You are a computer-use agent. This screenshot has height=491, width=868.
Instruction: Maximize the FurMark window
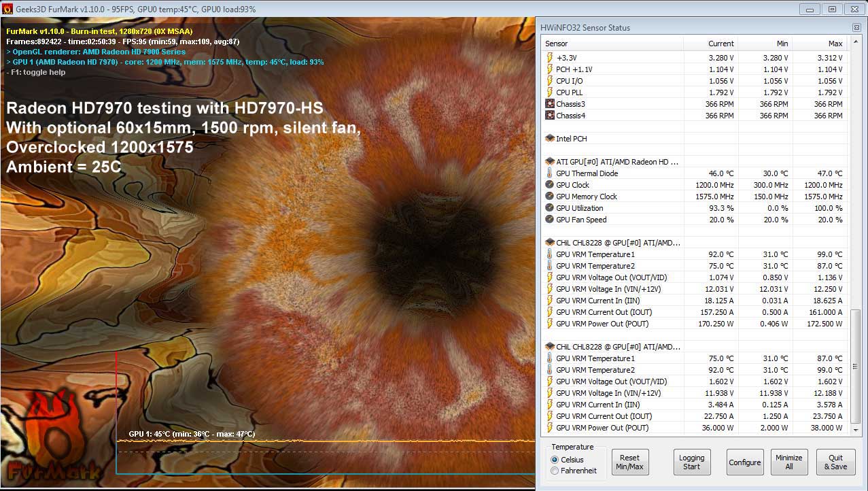pos(832,9)
